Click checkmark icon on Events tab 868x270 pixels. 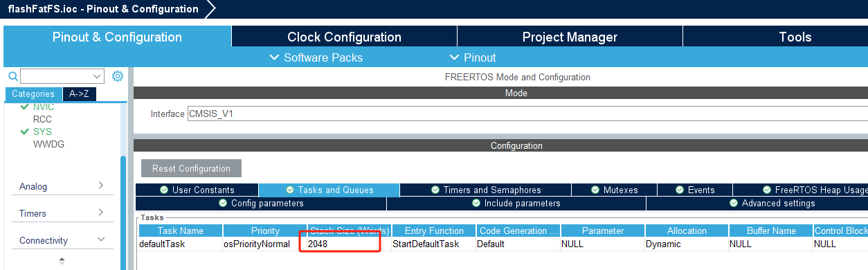[680, 190]
